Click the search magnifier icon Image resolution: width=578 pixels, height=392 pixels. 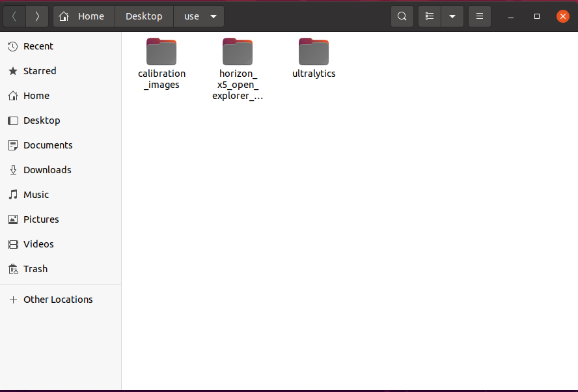pos(402,16)
